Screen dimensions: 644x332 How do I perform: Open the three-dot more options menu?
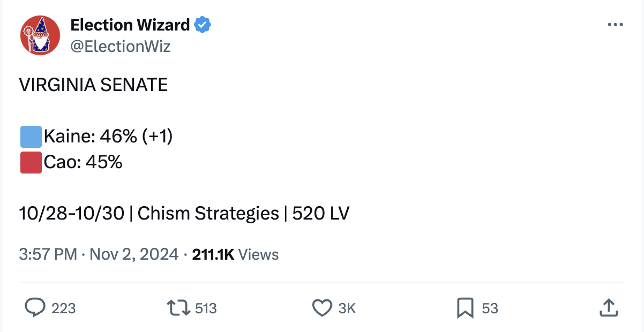click(615, 25)
